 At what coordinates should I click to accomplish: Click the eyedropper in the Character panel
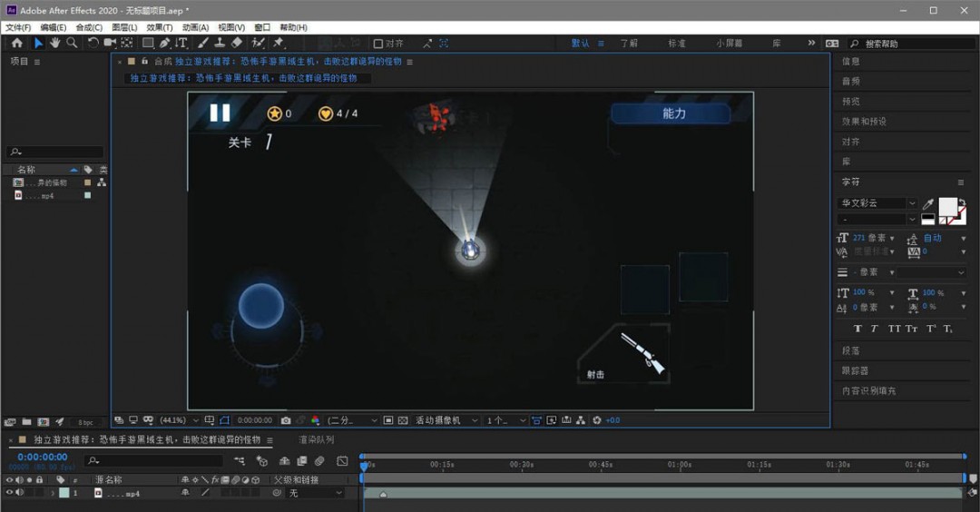coord(928,203)
